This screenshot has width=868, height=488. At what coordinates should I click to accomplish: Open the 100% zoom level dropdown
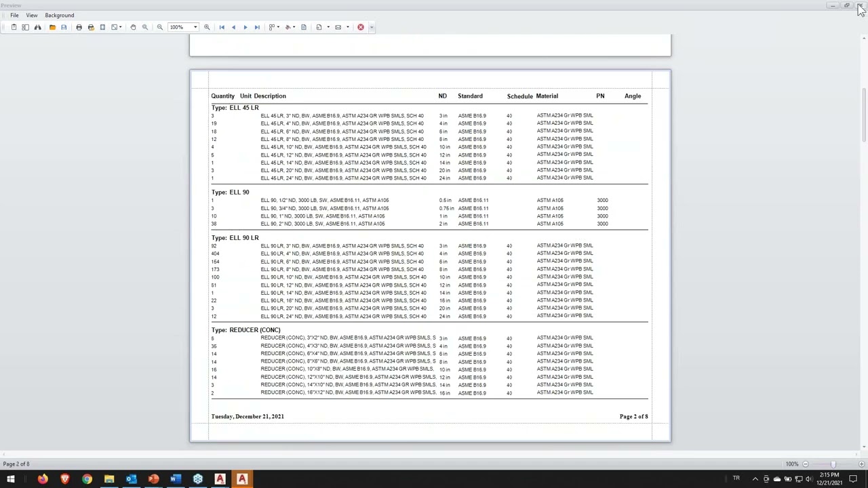pos(195,27)
